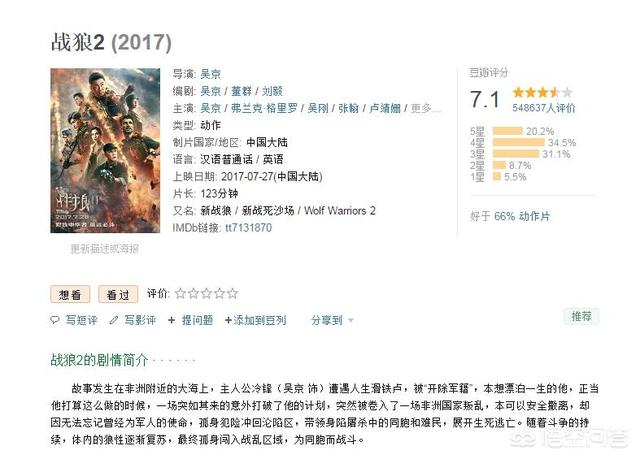640x459 pixels.
Task: Click the plus icon beside 添加到豆列
Action: click(x=227, y=320)
